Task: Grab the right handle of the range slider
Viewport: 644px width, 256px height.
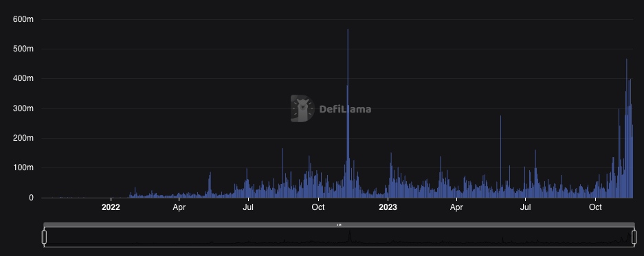Action: pos(634,237)
